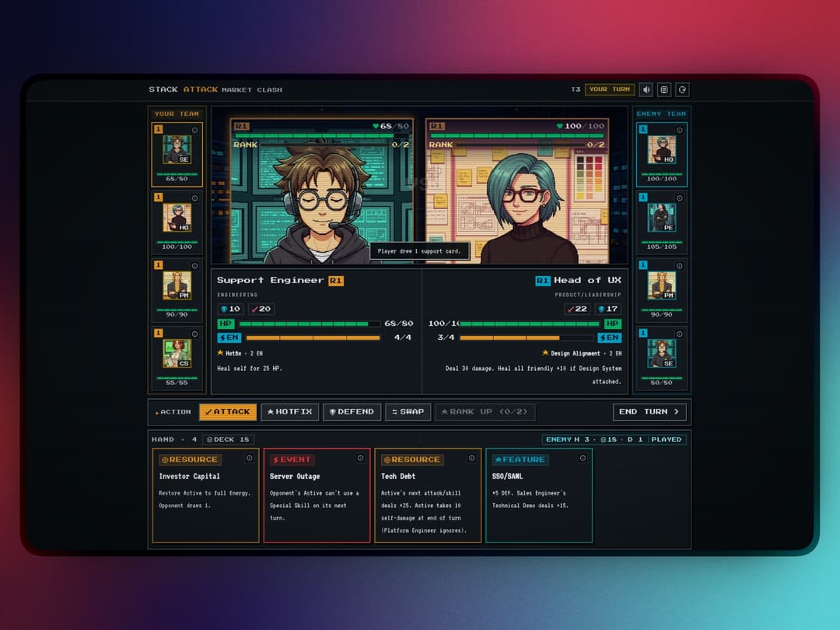Open info icon on your PM team card

[x=195, y=266]
